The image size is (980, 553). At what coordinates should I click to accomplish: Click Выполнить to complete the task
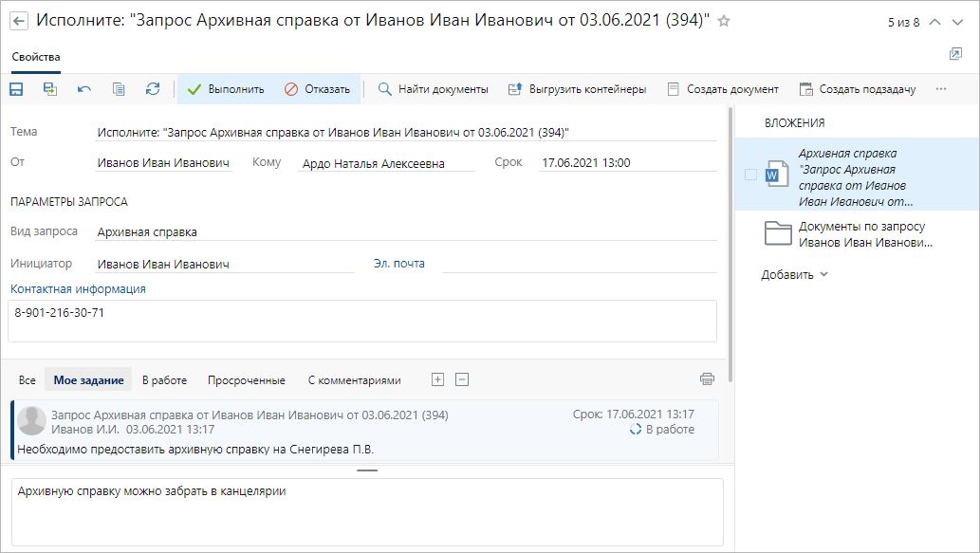(226, 89)
